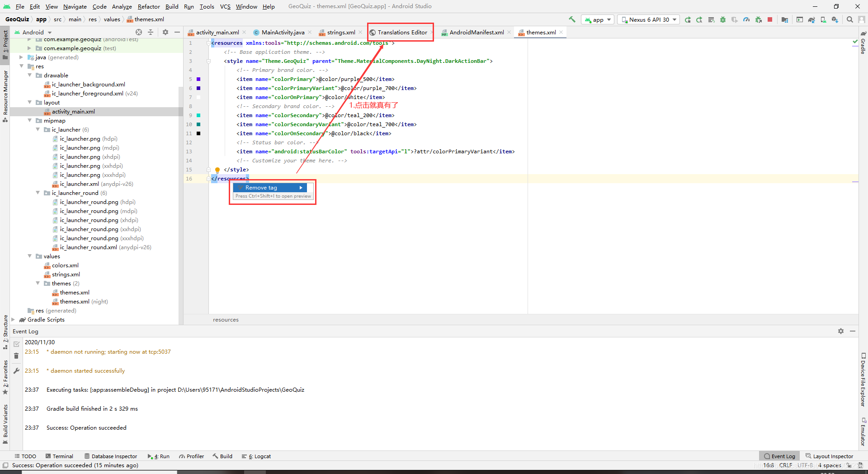Click Event Log wrench settings icon

16,370
